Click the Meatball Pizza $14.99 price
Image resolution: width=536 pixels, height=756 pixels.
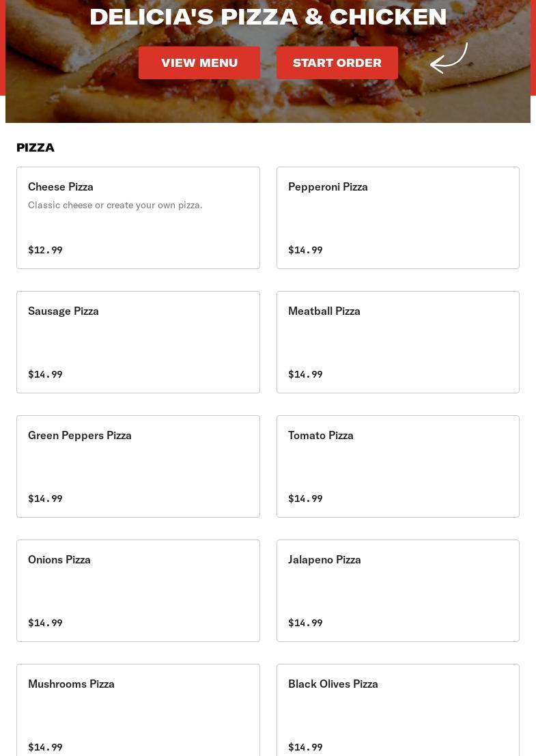pyautogui.click(x=306, y=374)
